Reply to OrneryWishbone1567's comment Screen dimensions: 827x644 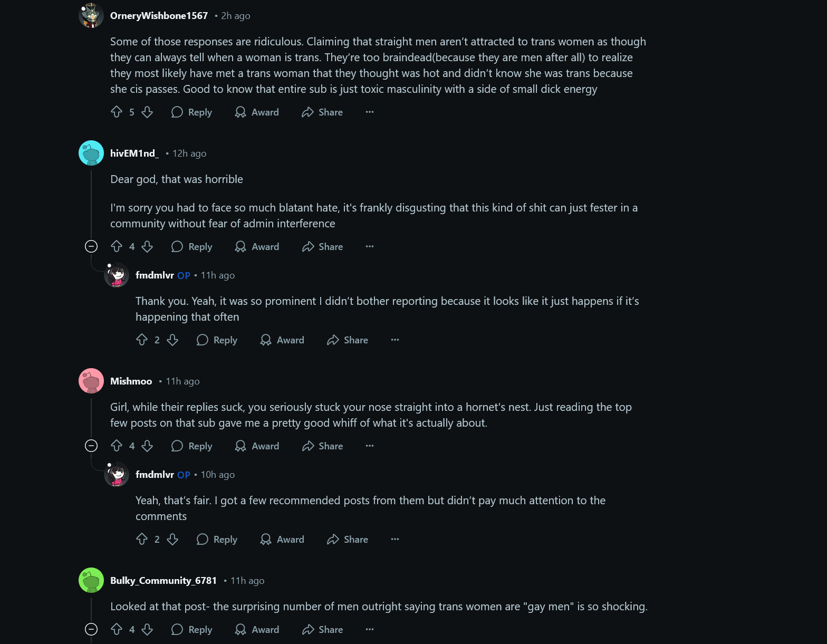pyautogui.click(x=192, y=112)
